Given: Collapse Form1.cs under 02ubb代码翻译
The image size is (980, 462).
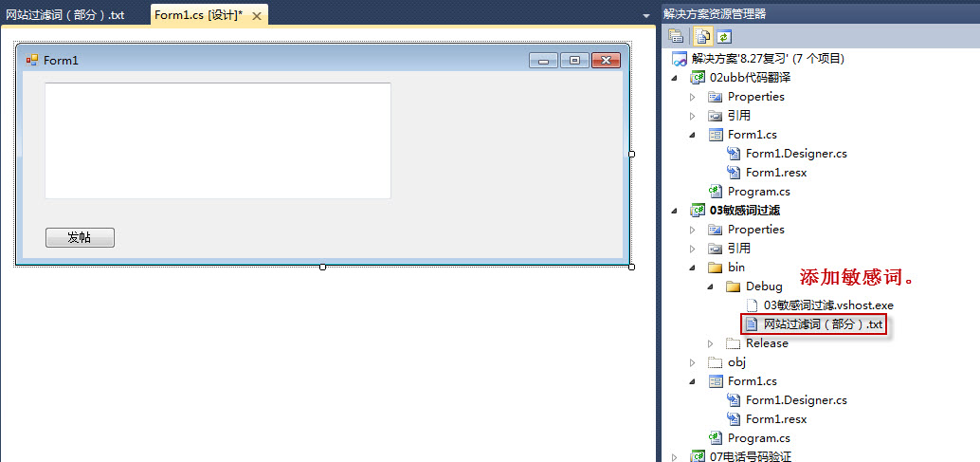Looking at the screenshot, I should [693, 135].
